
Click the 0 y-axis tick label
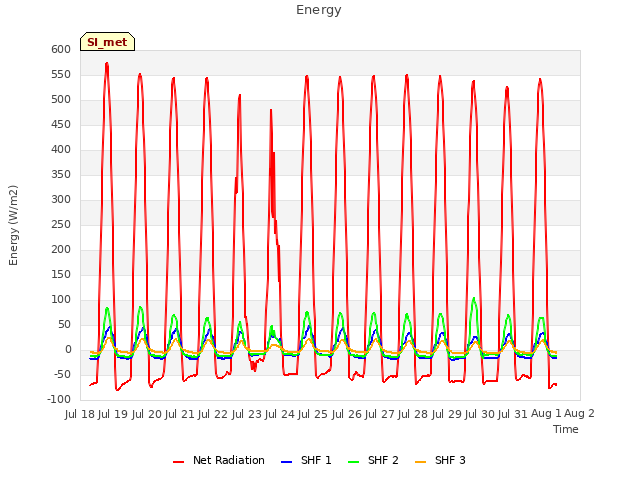coord(68,350)
